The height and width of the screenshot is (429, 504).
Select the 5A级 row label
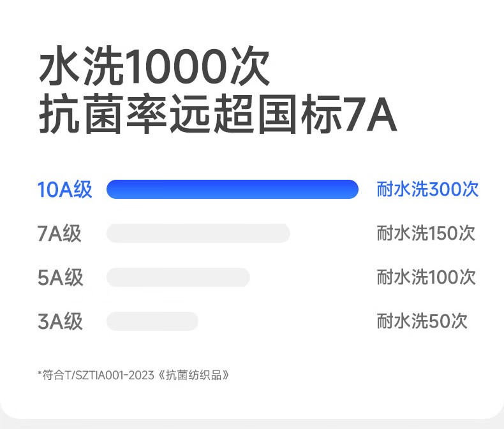60,278
